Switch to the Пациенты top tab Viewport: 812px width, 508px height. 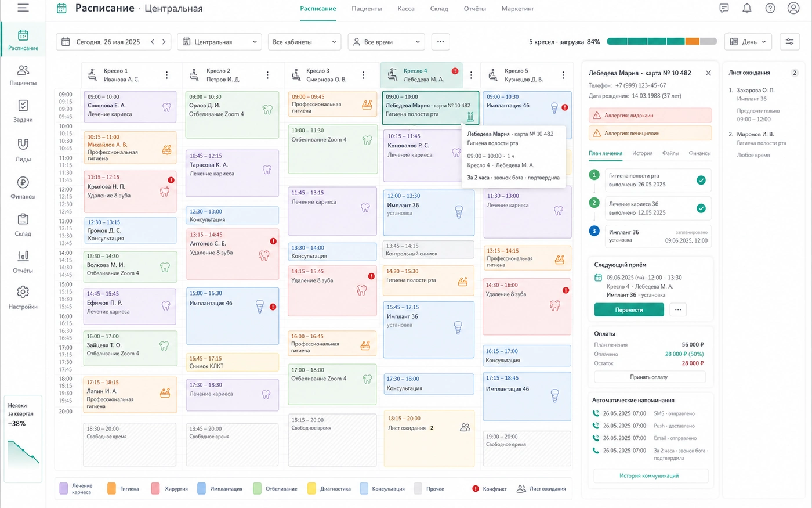point(367,9)
